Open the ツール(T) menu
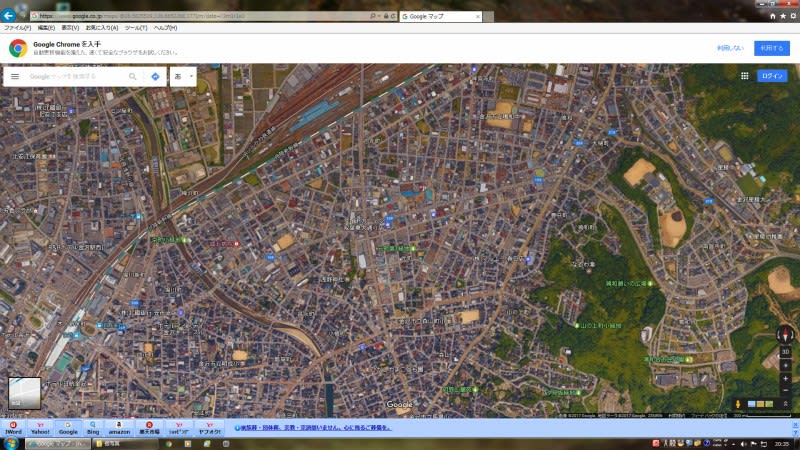Viewport: 800px width, 450px height. [136, 28]
